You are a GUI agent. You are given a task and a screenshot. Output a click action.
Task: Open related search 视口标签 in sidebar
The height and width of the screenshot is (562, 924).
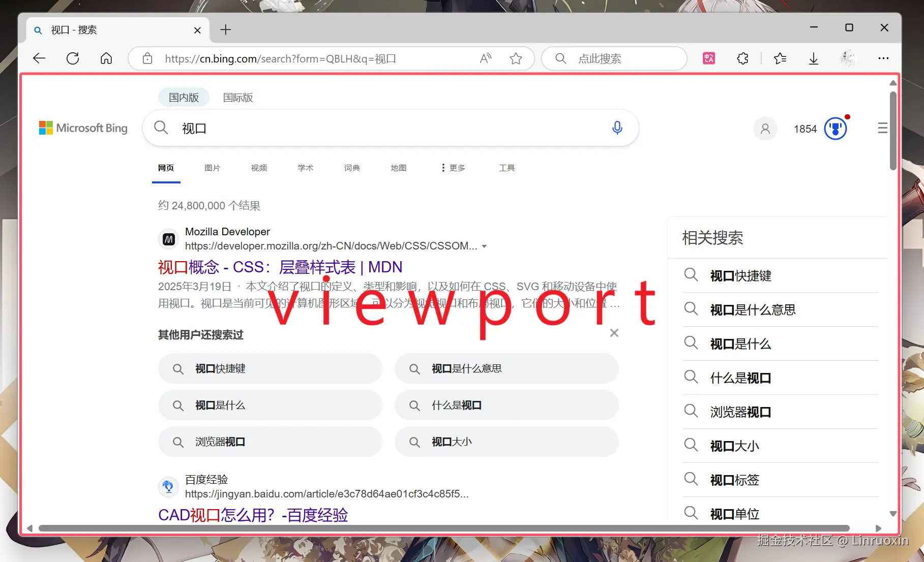point(781,480)
